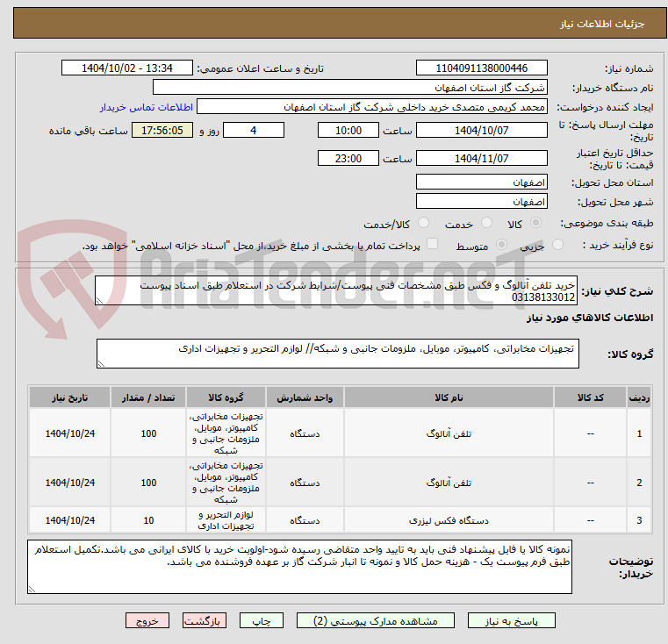Click date 1404/10/24 in row 2
668x644 pixels.
[70, 483]
